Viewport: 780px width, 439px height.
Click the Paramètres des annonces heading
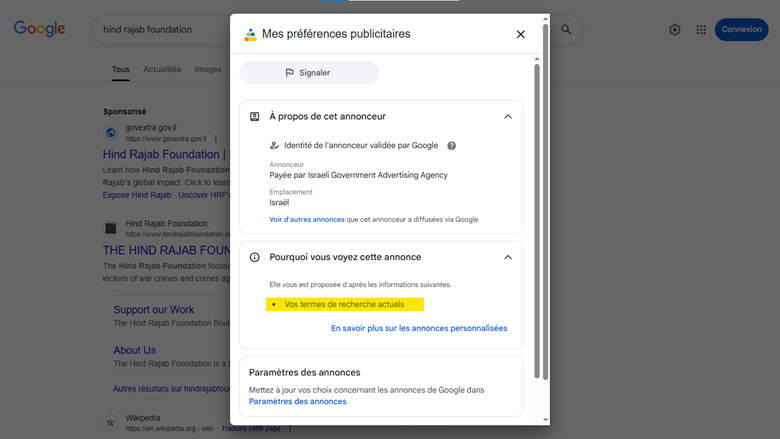tap(304, 372)
